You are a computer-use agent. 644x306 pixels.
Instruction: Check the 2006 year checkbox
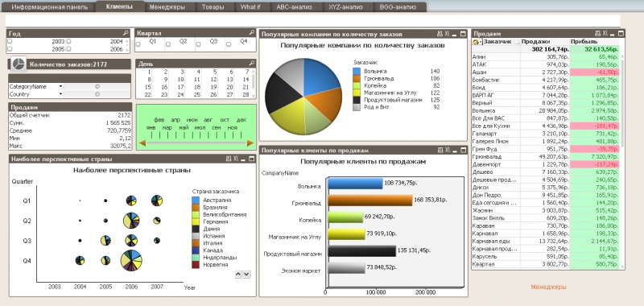[x=69, y=49]
